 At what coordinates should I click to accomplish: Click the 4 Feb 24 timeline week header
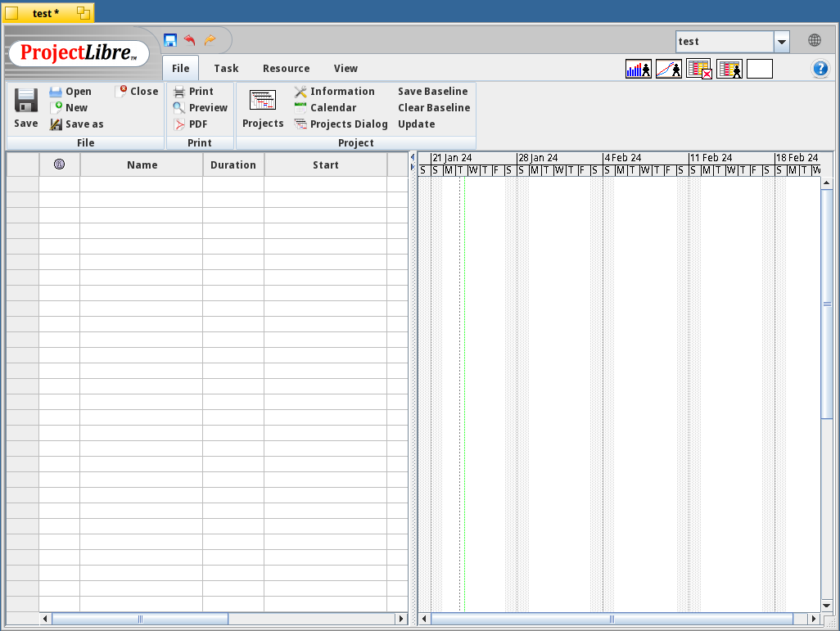(x=645, y=158)
